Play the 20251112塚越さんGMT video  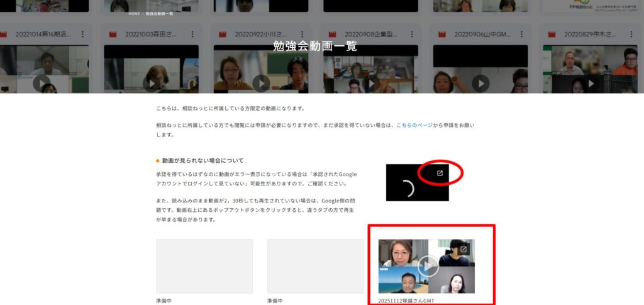(x=428, y=266)
